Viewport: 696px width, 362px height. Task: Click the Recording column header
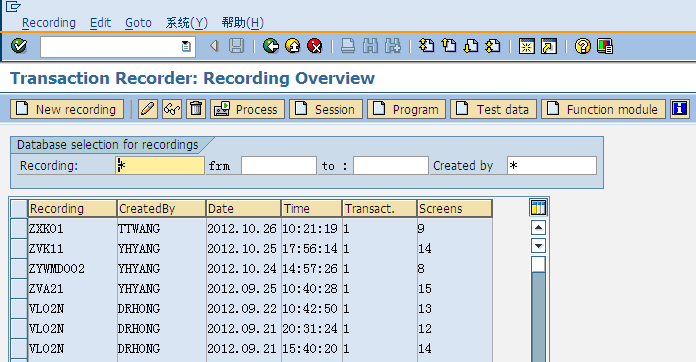(72, 209)
